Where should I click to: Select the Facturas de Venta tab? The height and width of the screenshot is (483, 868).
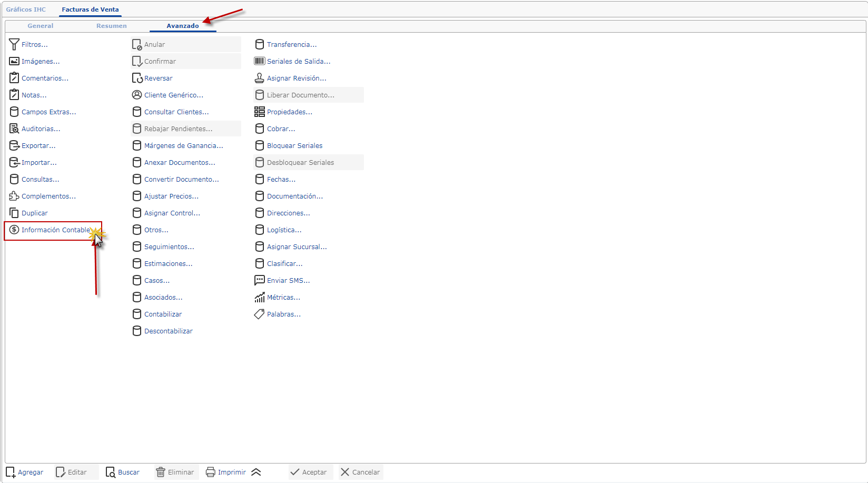click(90, 9)
